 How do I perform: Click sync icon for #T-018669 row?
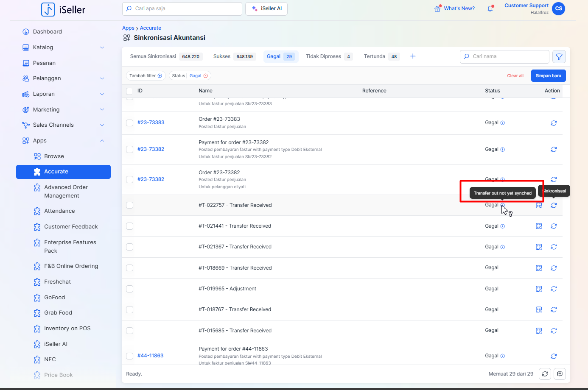[x=554, y=268]
